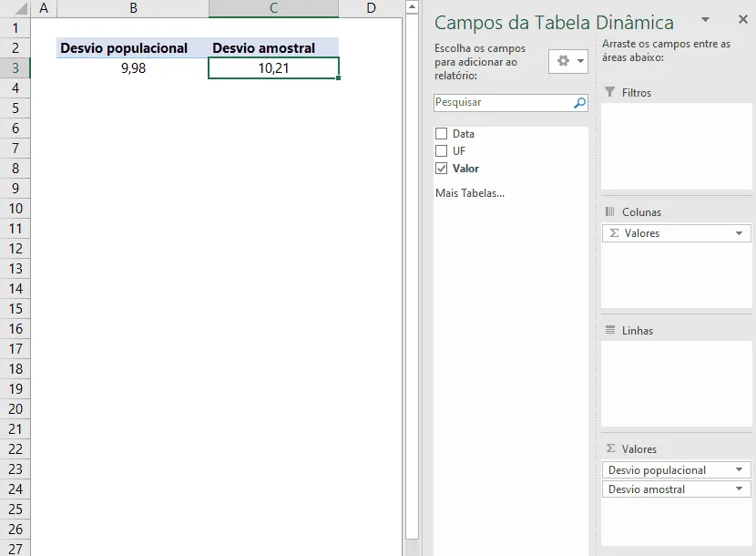Image resolution: width=756 pixels, height=556 pixels.
Task: Click the sigma icon beside Valores area heading
Action: [610, 448]
